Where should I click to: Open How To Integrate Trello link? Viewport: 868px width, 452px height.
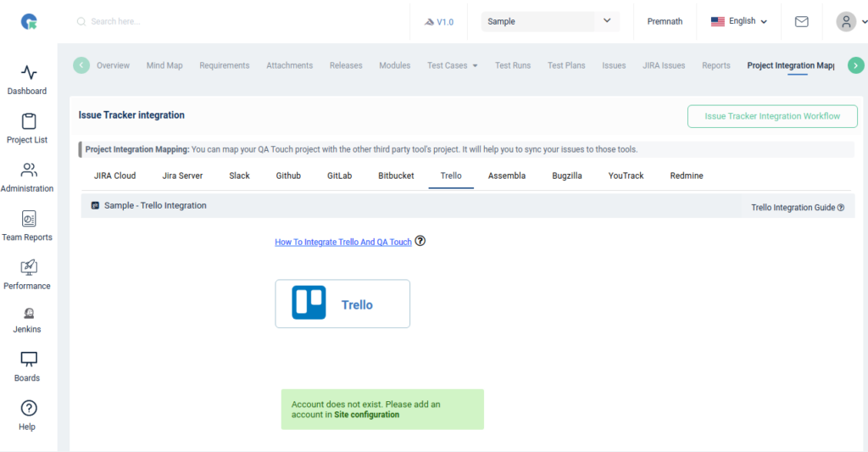tap(343, 242)
